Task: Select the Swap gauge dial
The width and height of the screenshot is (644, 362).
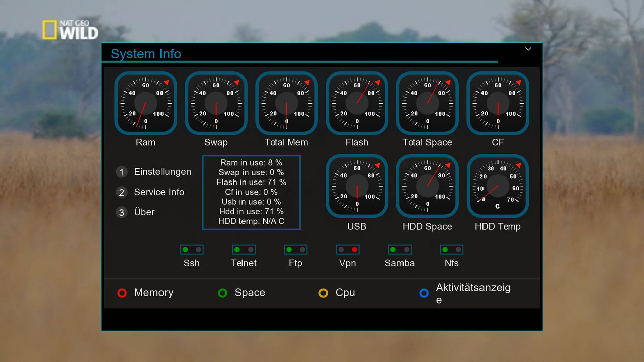Action: [216, 103]
